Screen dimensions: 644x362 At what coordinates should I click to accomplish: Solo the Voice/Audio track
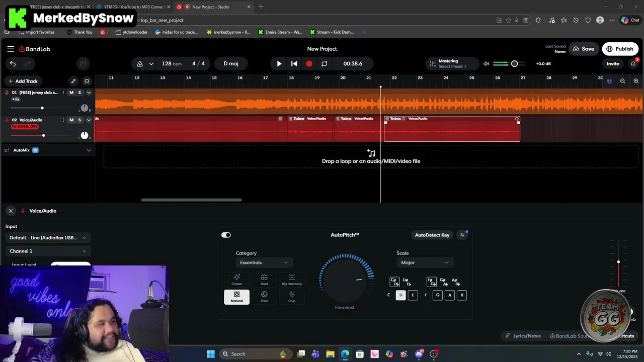[x=79, y=120]
